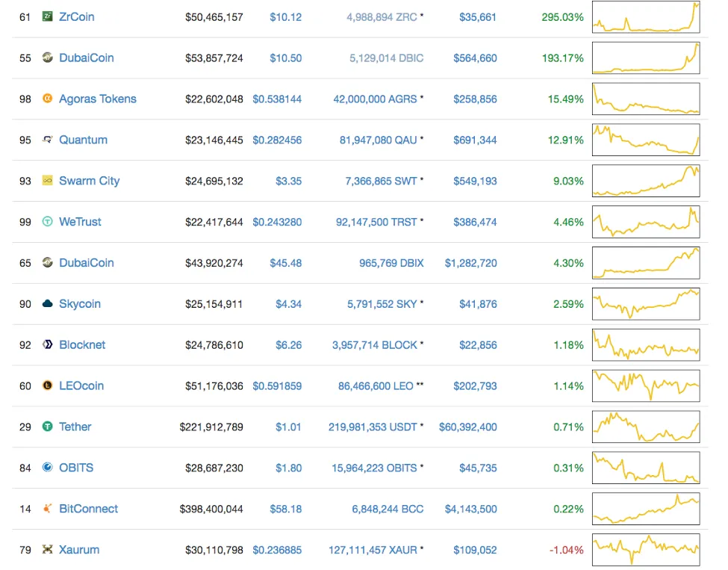728x570 pixels.
Task: Open the BitConnect name link
Action: coord(88,508)
